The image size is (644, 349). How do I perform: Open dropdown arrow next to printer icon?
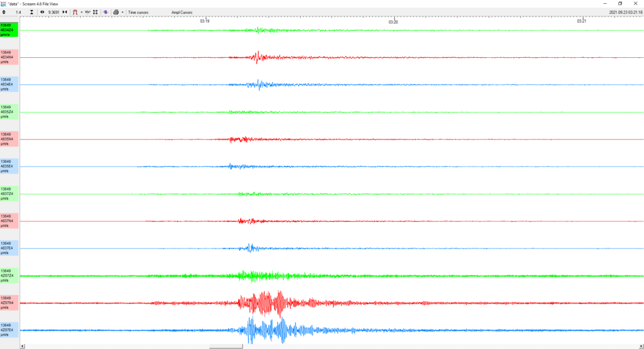(x=123, y=13)
